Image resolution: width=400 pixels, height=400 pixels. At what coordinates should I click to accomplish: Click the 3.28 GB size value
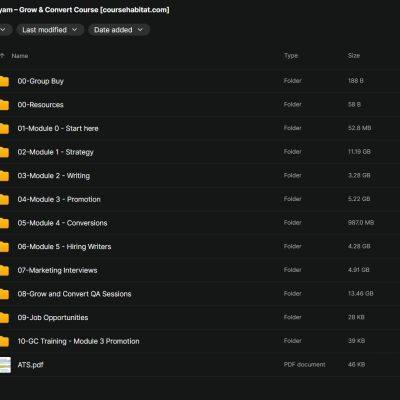359,175
